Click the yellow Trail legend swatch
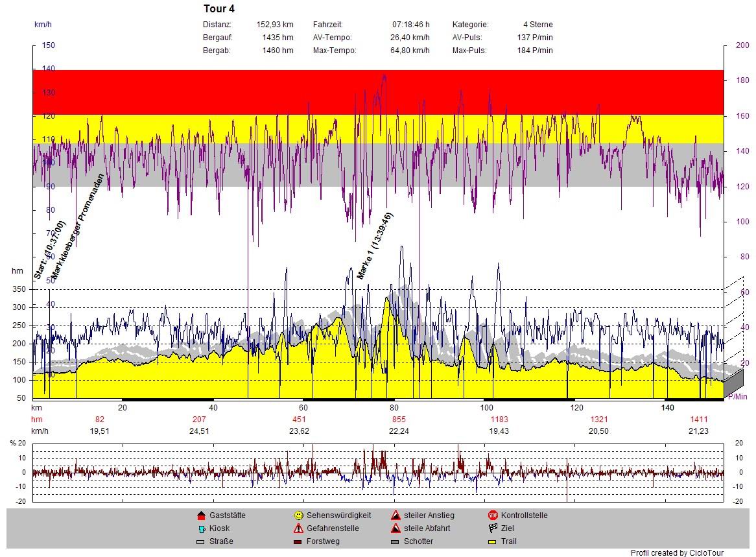This screenshot has height=557, width=756. (x=493, y=541)
